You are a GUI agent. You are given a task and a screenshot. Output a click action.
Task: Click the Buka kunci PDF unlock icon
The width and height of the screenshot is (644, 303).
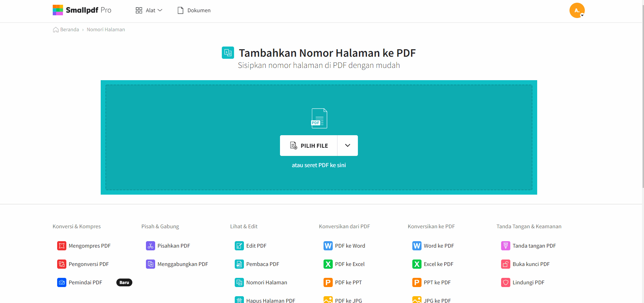506,264
